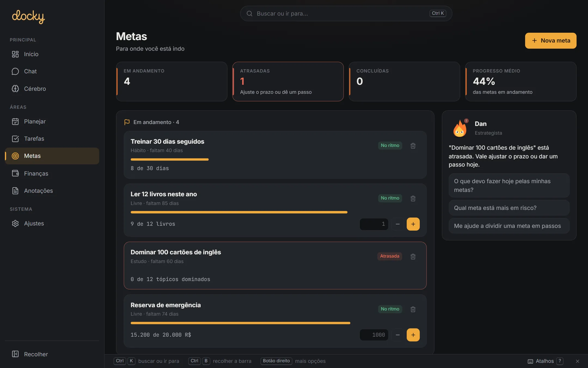This screenshot has height=368, width=588.
Task: Click the Progresso médio summary card
Action: 521,82
